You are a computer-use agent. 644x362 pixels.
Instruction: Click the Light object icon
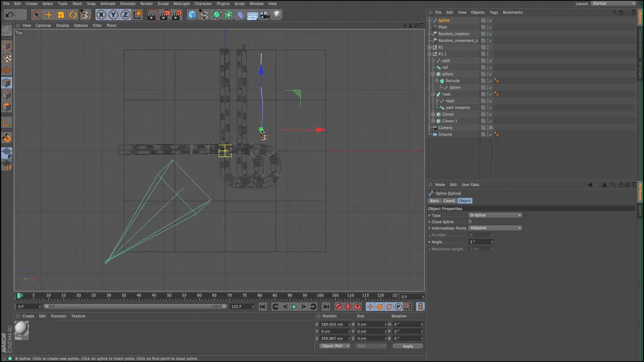tap(277, 15)
